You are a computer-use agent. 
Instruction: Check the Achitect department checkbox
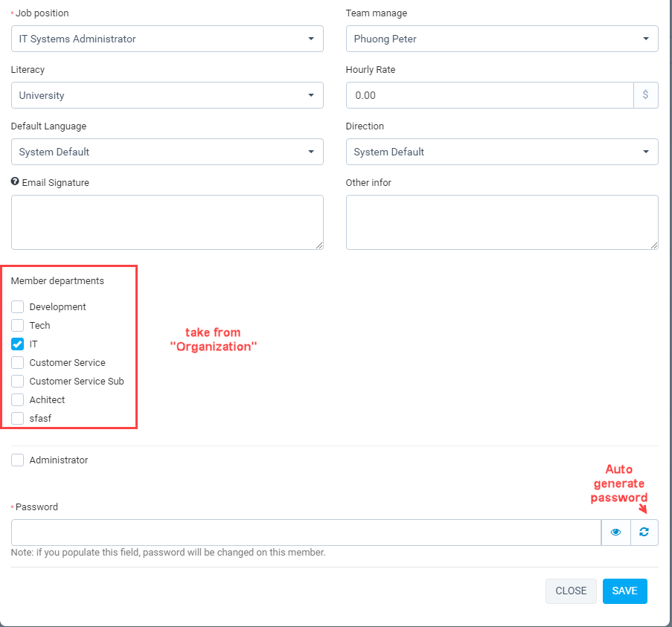click(x=18, y=399)
